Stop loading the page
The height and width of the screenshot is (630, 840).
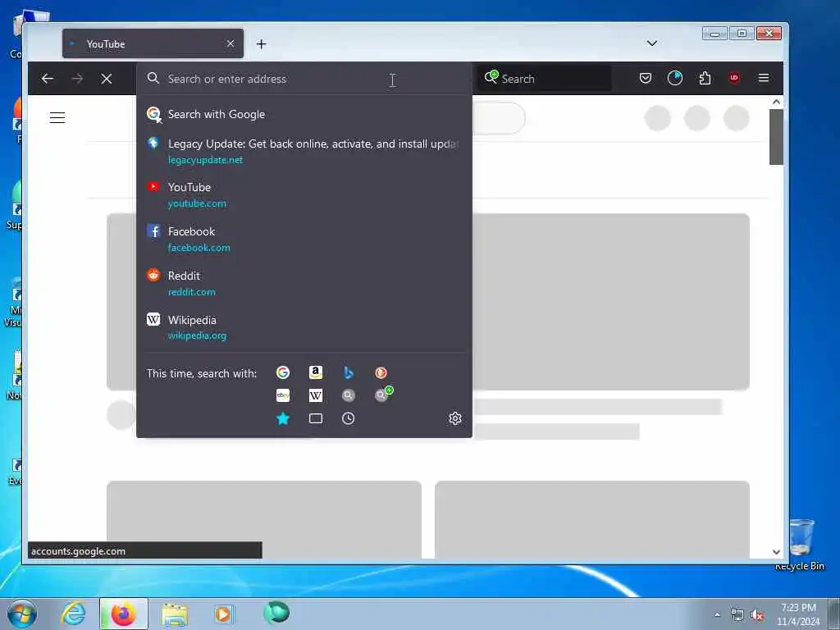[x=107, y=79]
